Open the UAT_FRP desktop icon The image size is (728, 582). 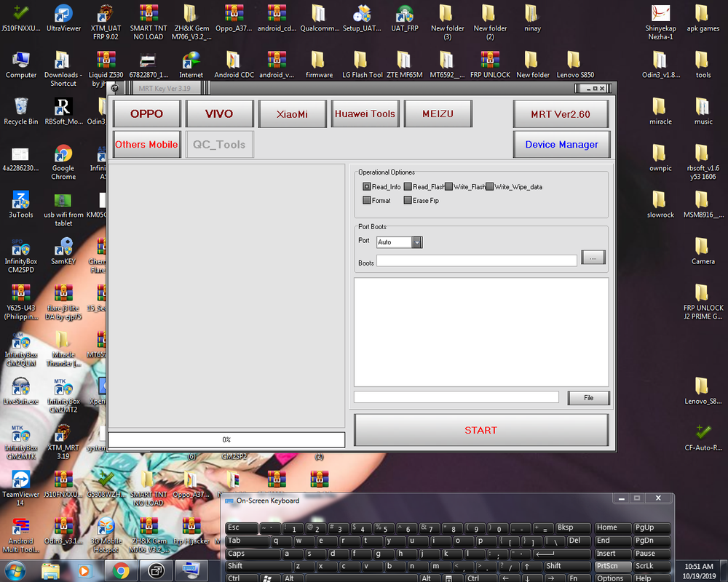click(x=404, y=19)
